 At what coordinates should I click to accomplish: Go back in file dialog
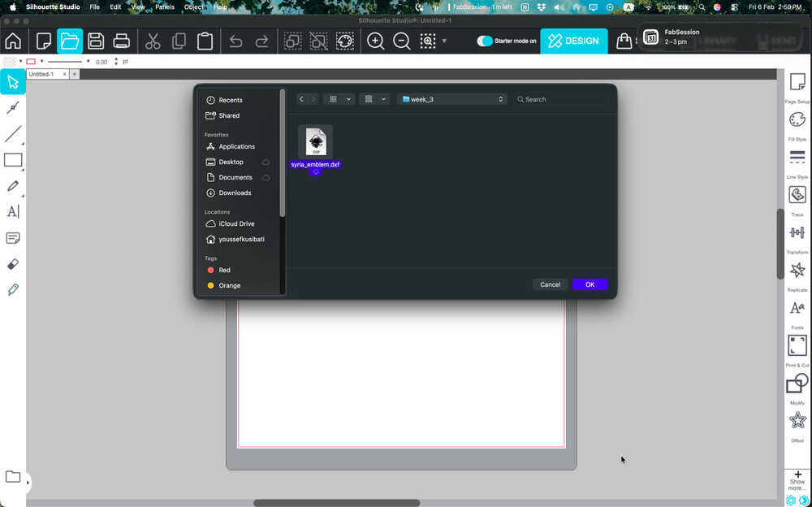coord(301,99)
